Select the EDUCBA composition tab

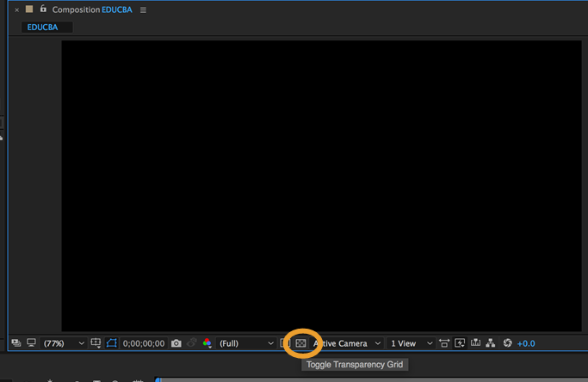pos(46,28)
